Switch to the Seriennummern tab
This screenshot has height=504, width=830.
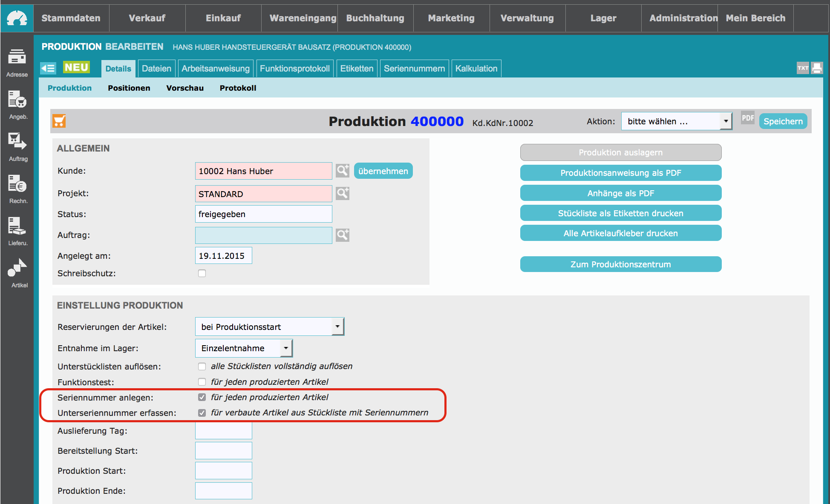pyautogui.click(x=414, y=69)
